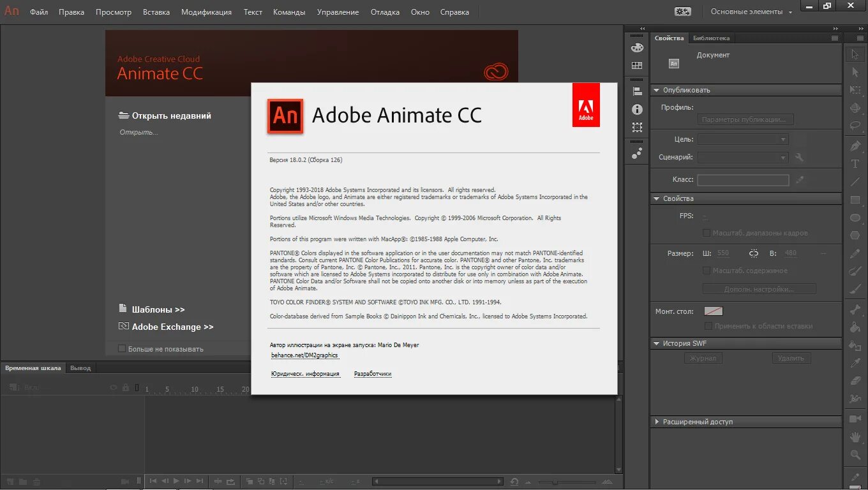This screenshot has width=868, height=490.
Task: Choose the Eraser tool
Action: tap(855, 381)
